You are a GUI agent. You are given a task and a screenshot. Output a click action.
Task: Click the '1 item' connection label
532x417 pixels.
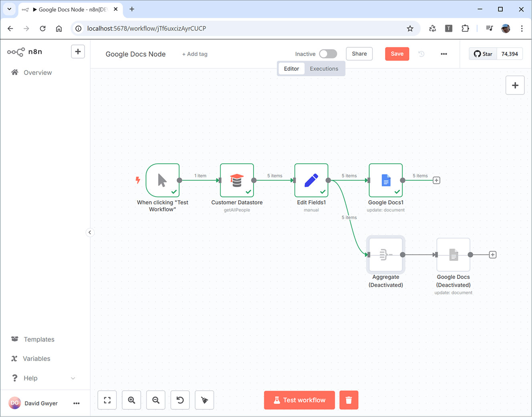point(200,176)
